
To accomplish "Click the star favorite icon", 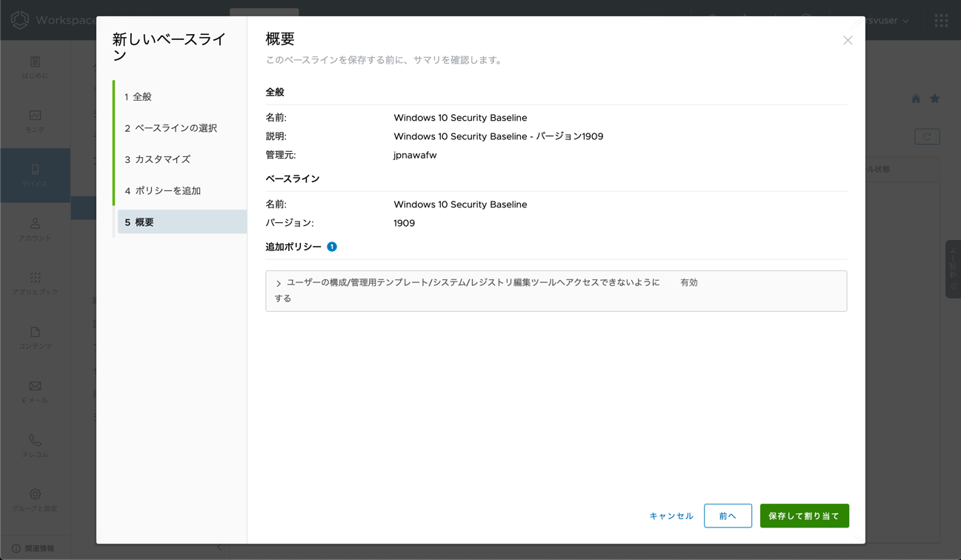I will 935,99.
